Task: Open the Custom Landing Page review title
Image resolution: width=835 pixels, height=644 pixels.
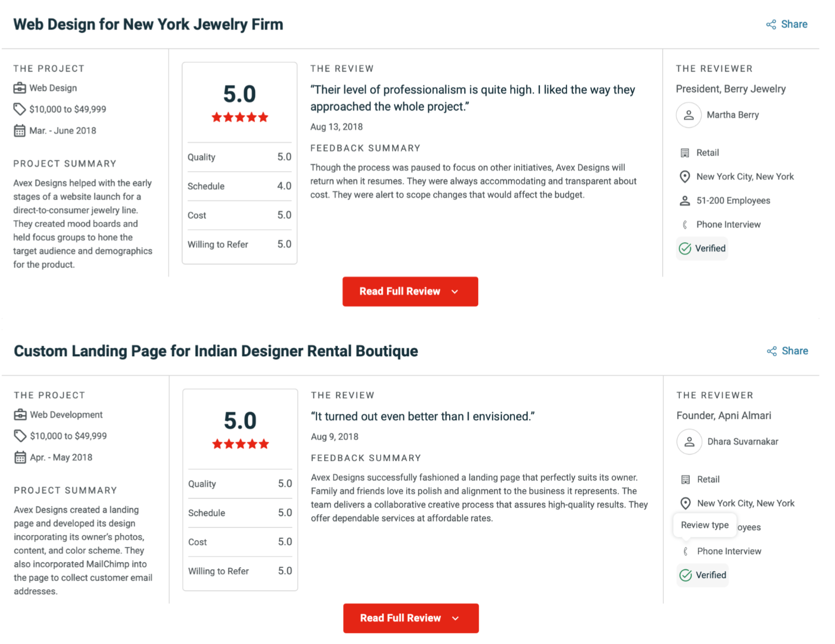Action: (x=216, y=351)
